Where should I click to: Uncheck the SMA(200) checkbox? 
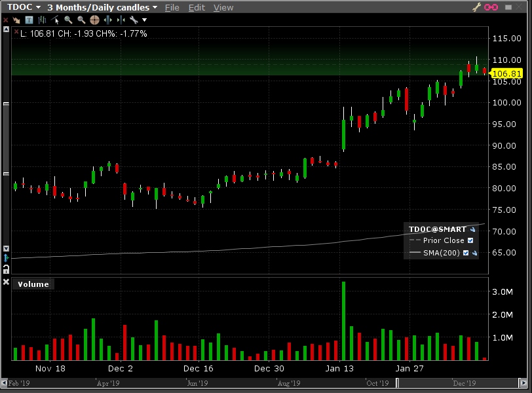(466, 253)
